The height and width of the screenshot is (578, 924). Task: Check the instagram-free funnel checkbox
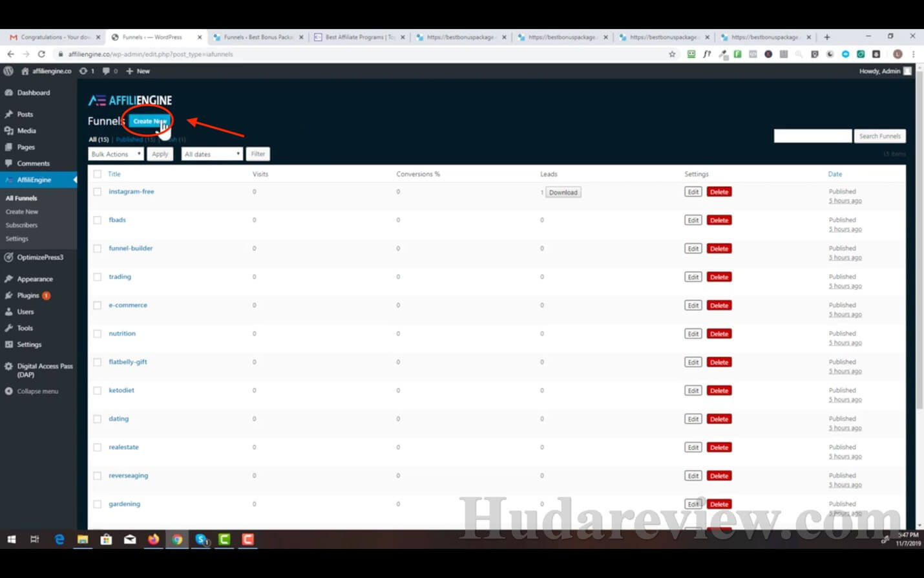tap(98, 192)
